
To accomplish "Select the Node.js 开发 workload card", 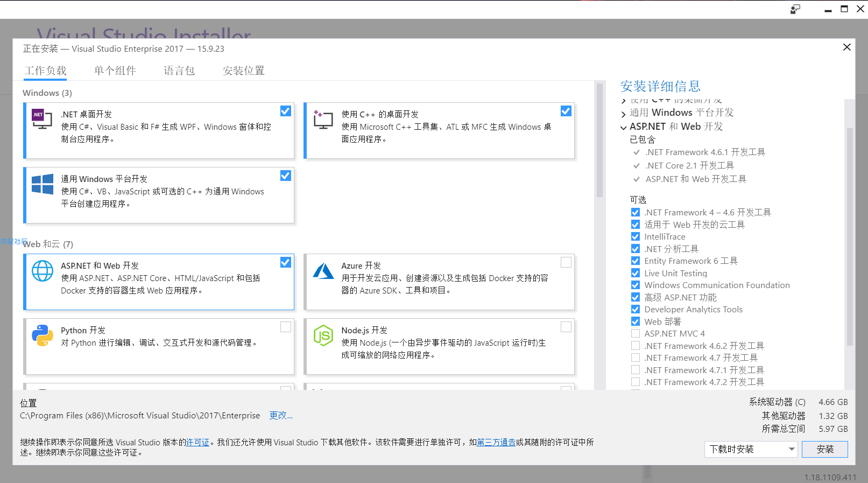I will [439, 346].
